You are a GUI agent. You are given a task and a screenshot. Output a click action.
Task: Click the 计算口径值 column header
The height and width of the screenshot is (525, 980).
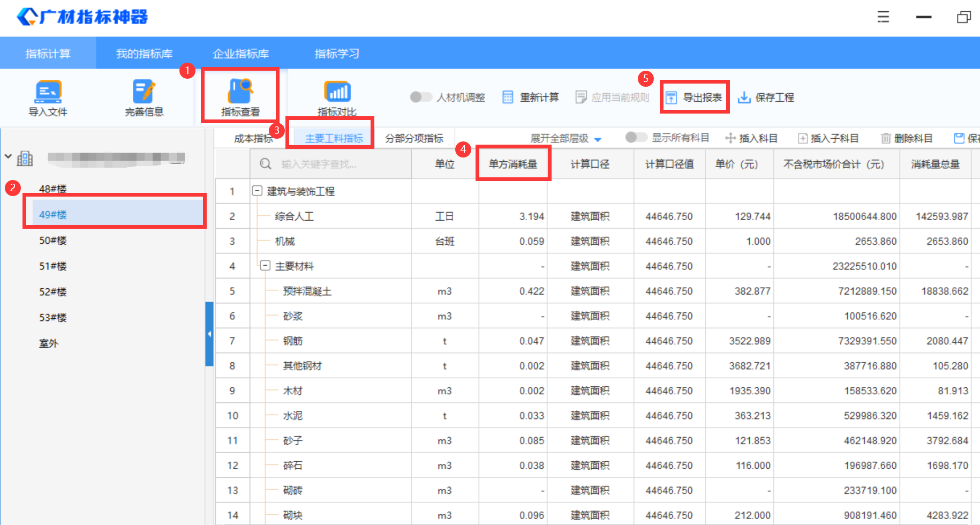(669, 164)
